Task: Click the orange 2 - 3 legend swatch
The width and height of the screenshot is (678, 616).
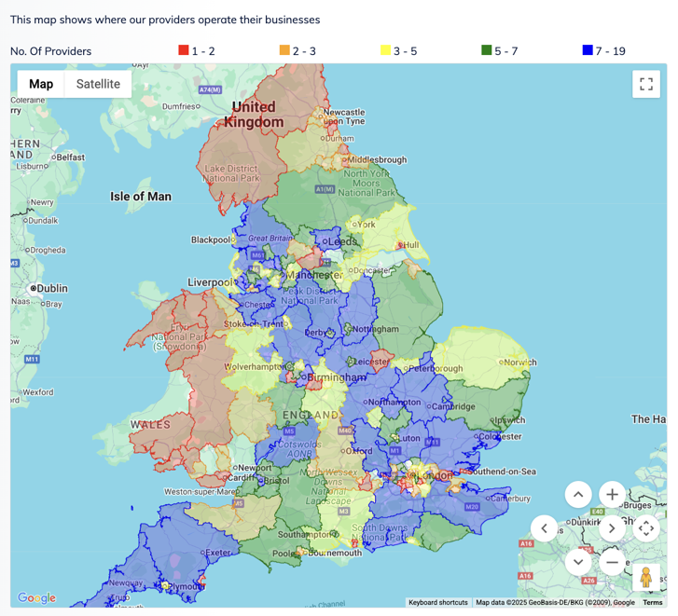Action: (284, 50)
